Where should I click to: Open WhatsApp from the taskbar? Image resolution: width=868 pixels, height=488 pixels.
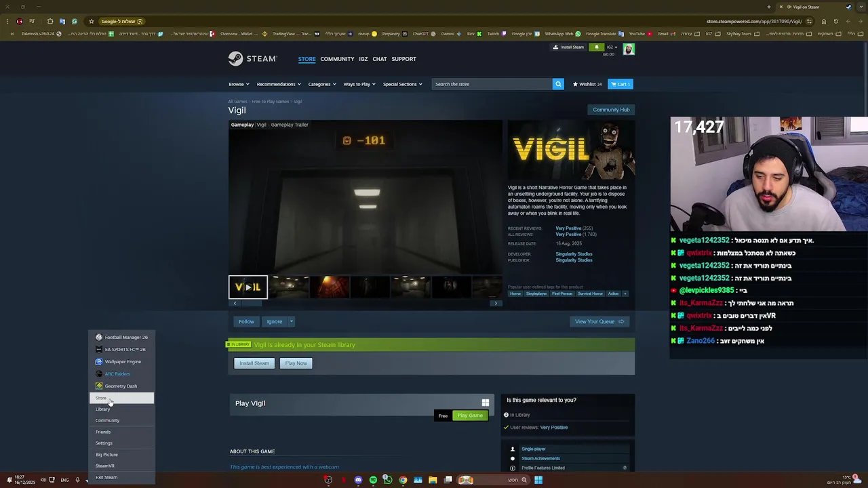(388, 480)
